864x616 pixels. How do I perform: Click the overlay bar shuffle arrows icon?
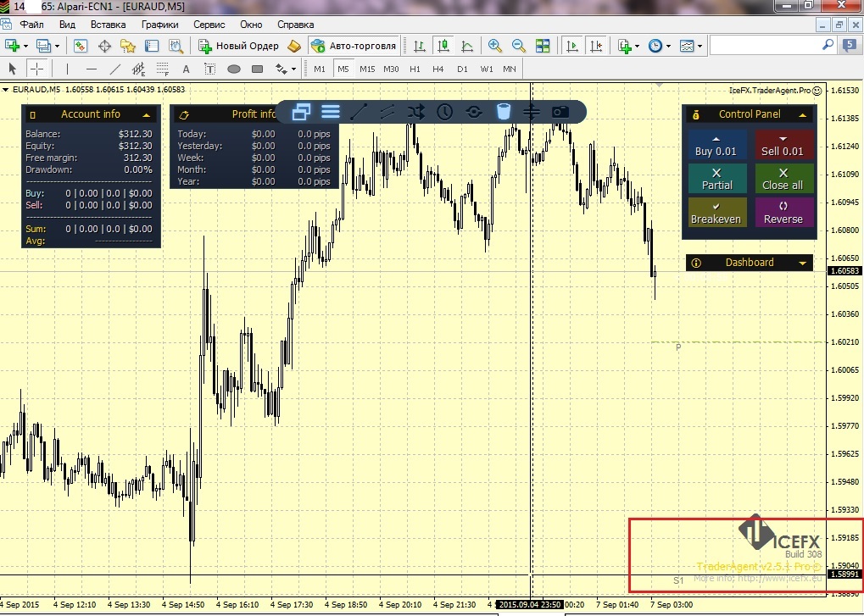pos(416,112)
